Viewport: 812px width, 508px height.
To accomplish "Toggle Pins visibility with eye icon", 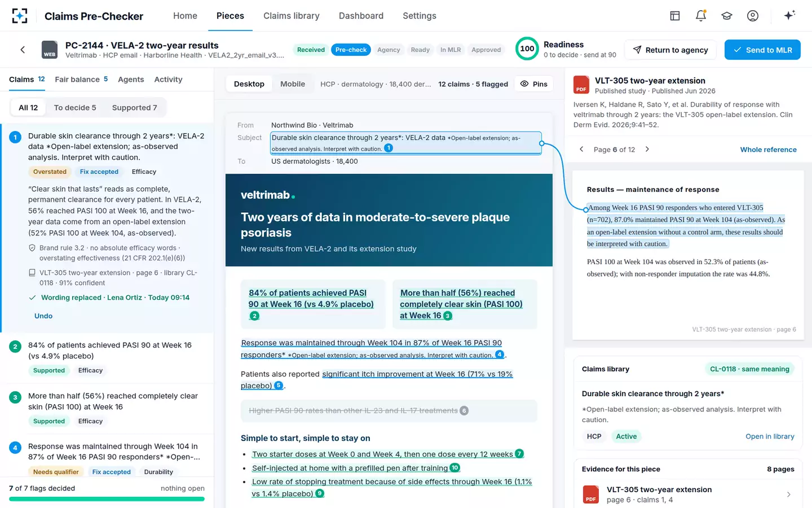I will point(533,84).
